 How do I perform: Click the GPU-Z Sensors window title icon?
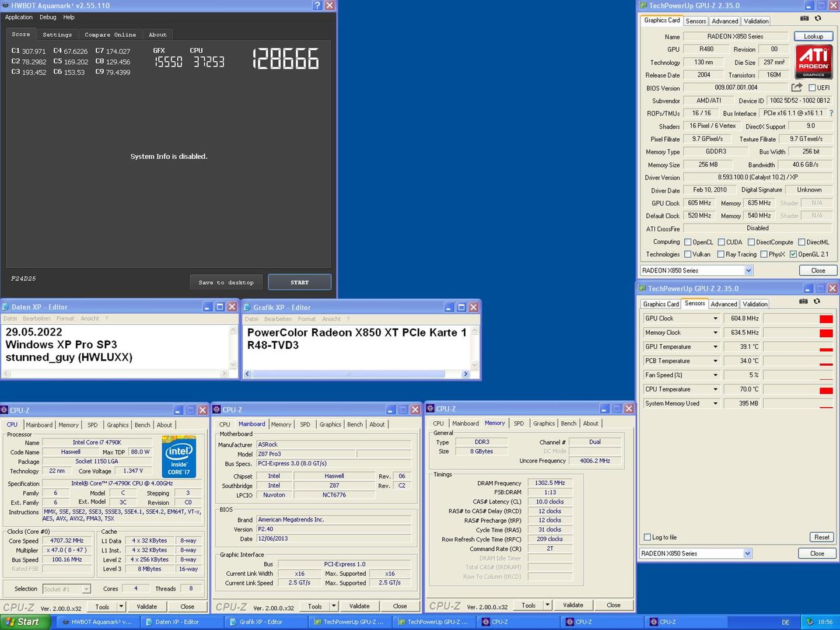(642, 288)
